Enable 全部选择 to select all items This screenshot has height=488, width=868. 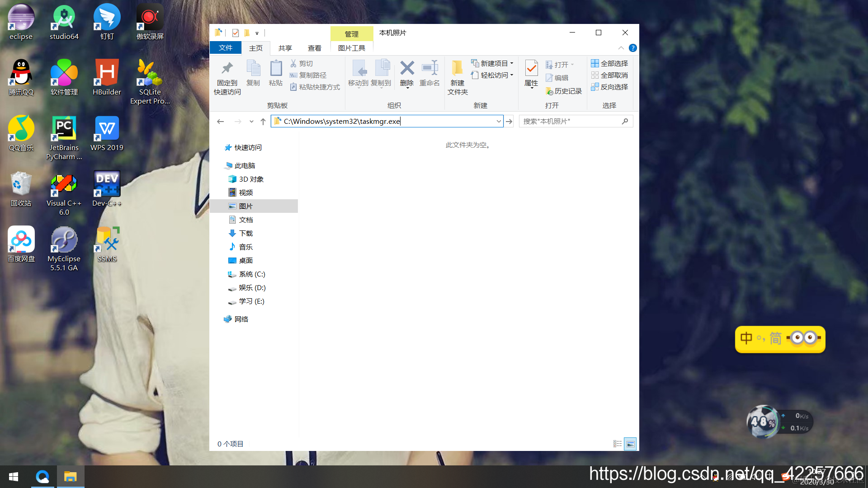click(x=610, y=63)
